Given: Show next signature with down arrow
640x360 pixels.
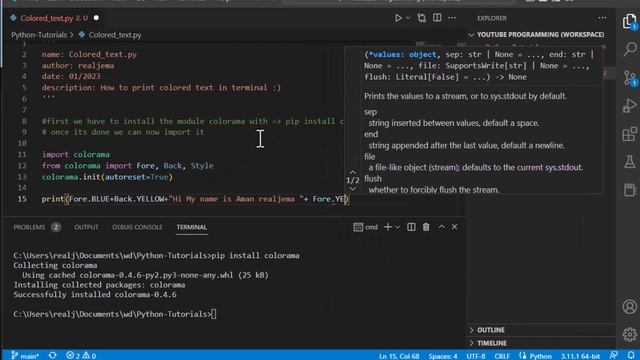Looking at the screenshot, I should pyautogui.click(x=353, y=189).
